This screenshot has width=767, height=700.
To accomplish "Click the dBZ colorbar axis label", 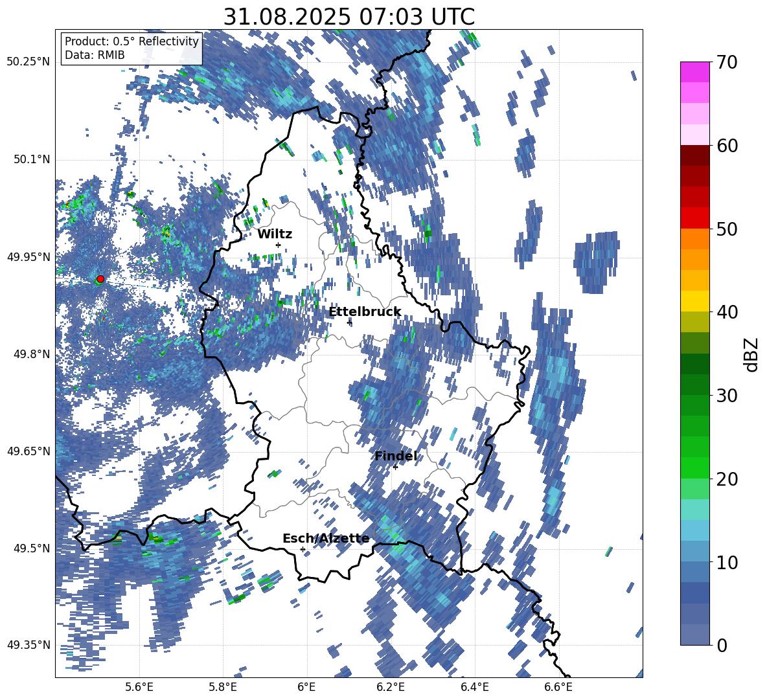I will (x=752, y=354).
